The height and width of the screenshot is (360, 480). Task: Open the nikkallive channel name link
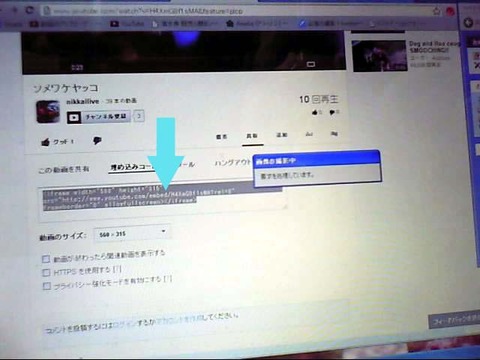point(82,101)
